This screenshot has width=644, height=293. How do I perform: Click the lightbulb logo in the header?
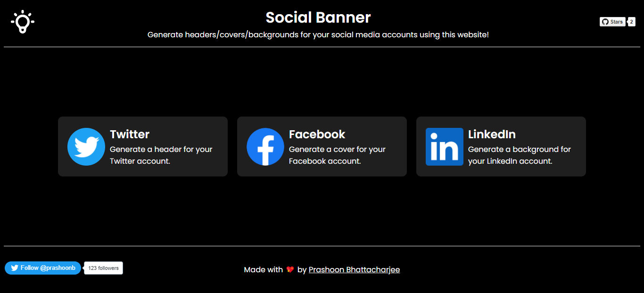(x=22, y=21)
